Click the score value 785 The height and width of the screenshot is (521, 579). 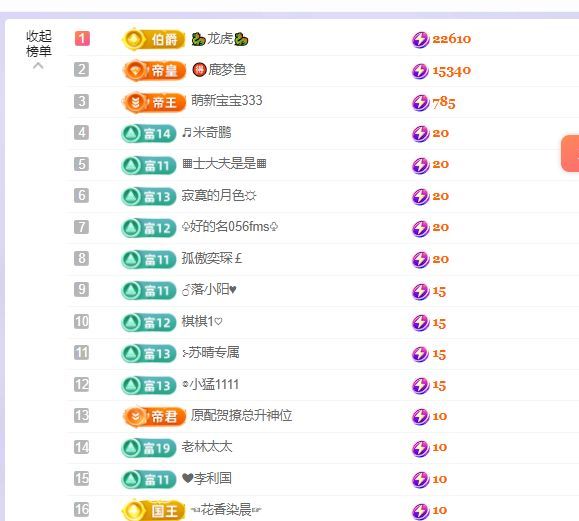pos(444,103)
